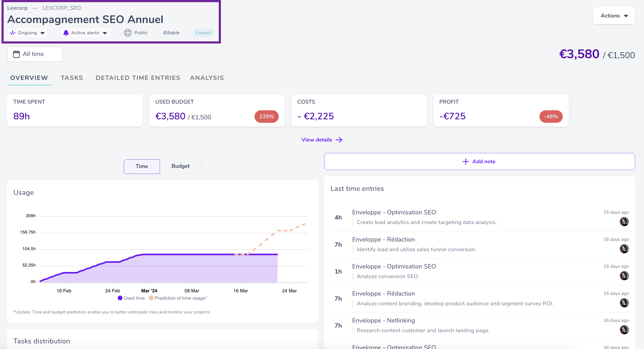Open the Costs - €2,225 card

(x=359, y=111)
